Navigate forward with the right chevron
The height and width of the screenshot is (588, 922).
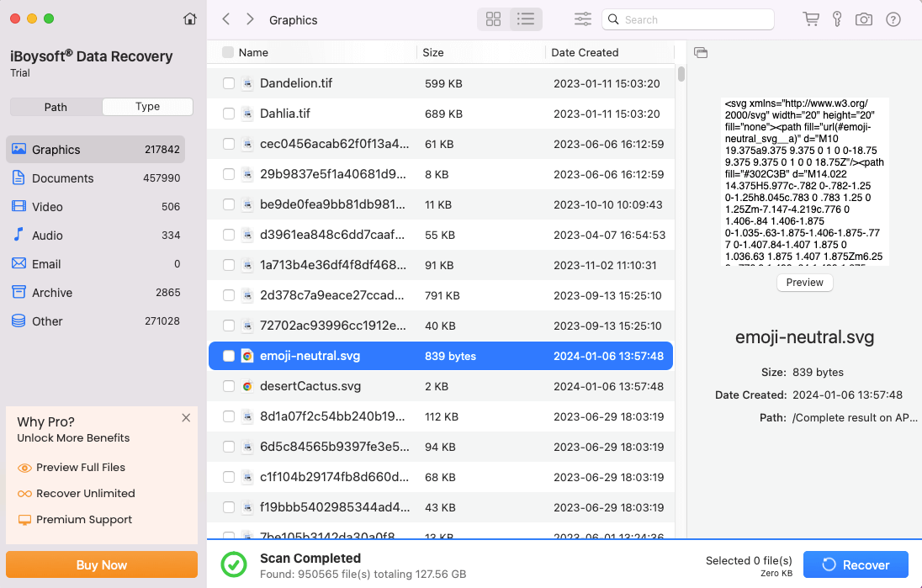pyautogui.click(x=249, y=19)
